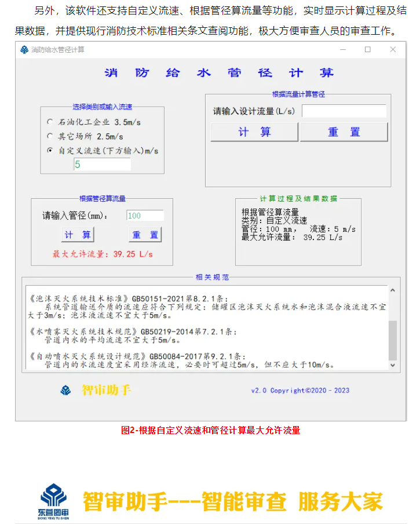
Task: Click 重置 under 根据管径算流量
Action: point(145,235)
